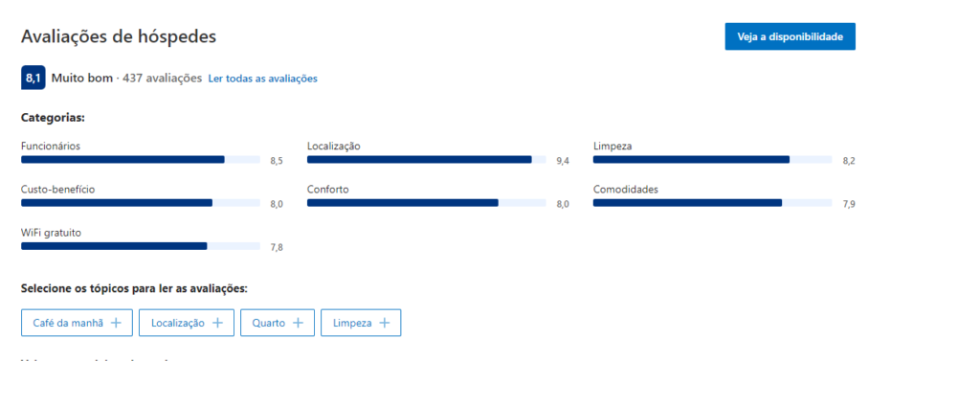The height and width of the screenshot is (407, 980).
Task: Click the WiFi gratuito rating bar
Action: 141,246
